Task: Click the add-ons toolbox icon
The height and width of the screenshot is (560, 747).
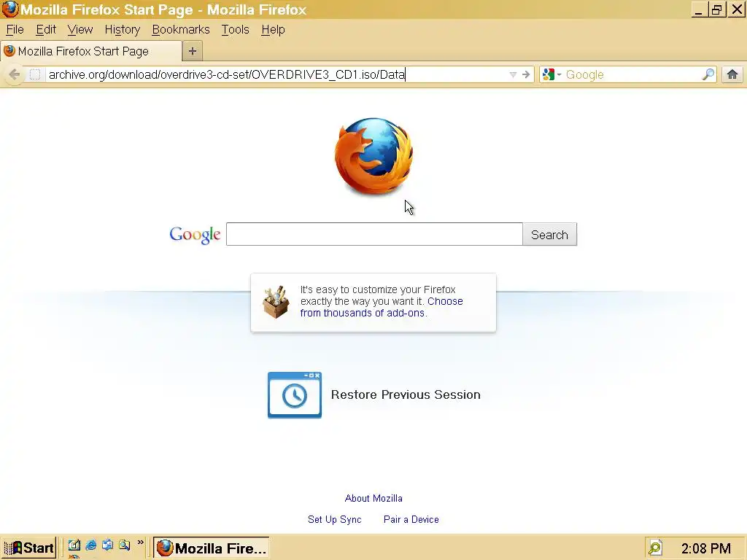Action: point(276,301)
